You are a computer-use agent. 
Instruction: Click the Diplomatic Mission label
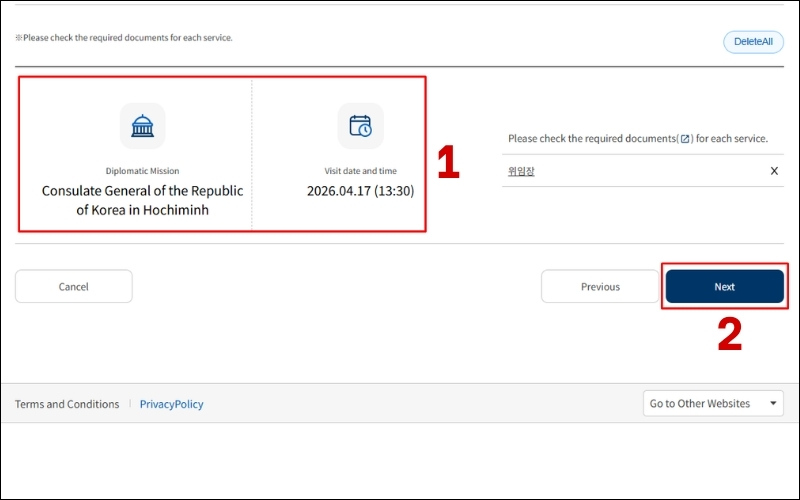(x=142, y=171)
